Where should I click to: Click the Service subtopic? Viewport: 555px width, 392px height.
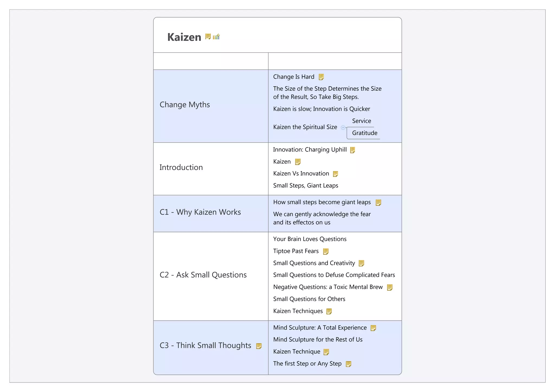362,121
